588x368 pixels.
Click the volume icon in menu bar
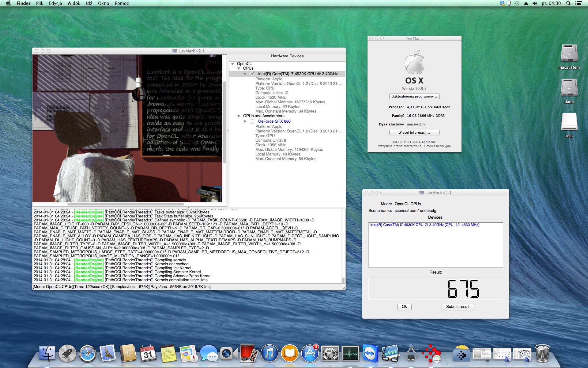click(535, 3)
